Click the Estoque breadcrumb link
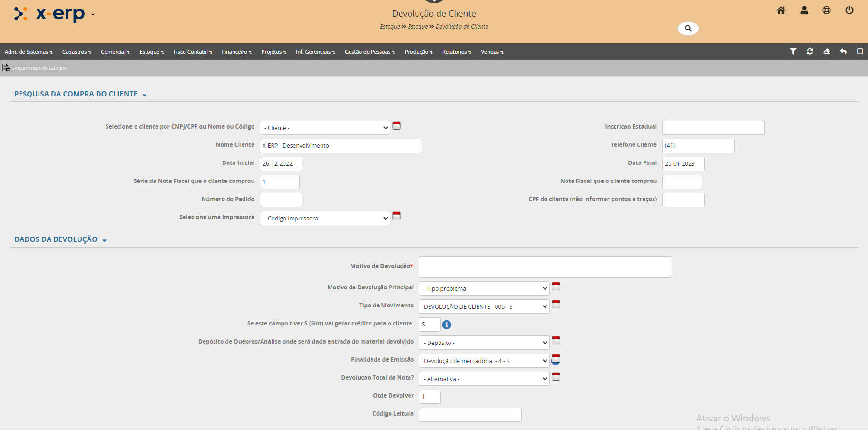The height and width of the screenshot is (430, 868). pyautogui.click(x=390, y=27)
